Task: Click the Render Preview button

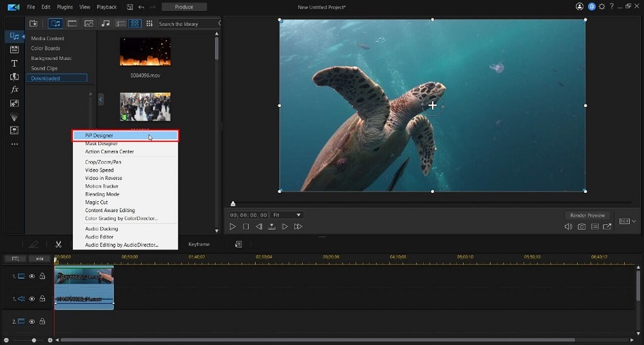Action: click(587, 215)
